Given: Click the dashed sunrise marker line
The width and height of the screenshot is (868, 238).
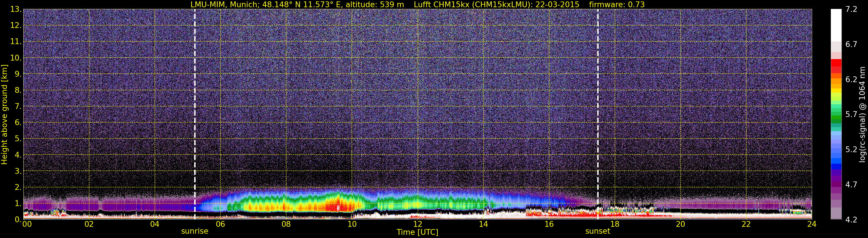Looking at the screenshot, I should pos(195,114).
